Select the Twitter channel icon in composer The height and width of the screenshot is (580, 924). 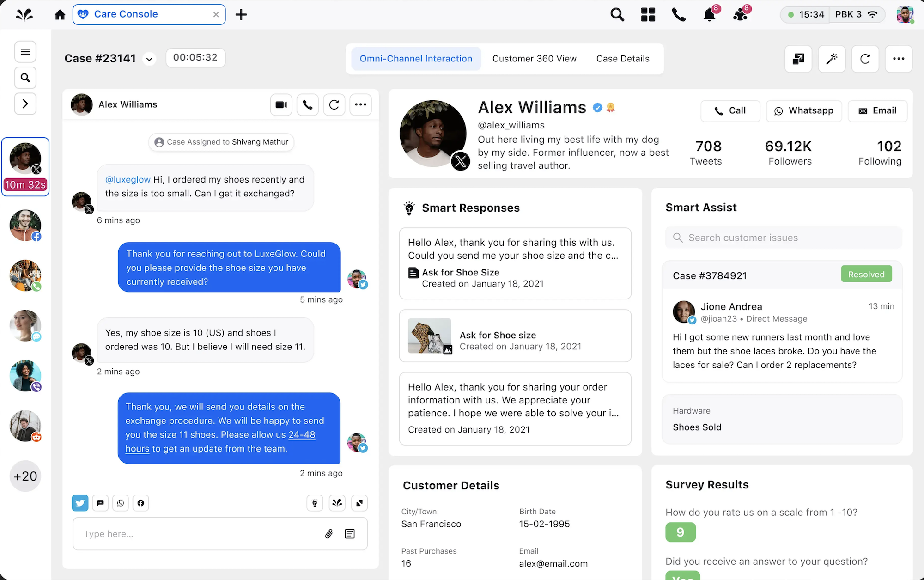click(x=80, y=502)
